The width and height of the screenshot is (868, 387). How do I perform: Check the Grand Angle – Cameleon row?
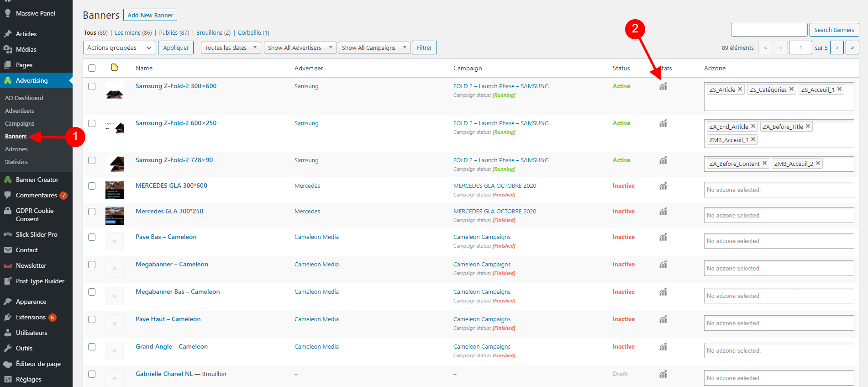(92, 347)
